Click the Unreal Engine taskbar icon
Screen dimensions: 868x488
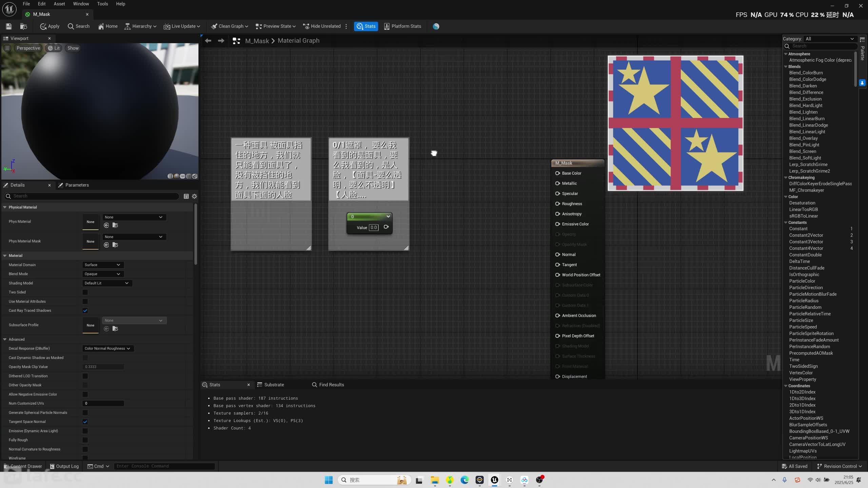(494, 480)
